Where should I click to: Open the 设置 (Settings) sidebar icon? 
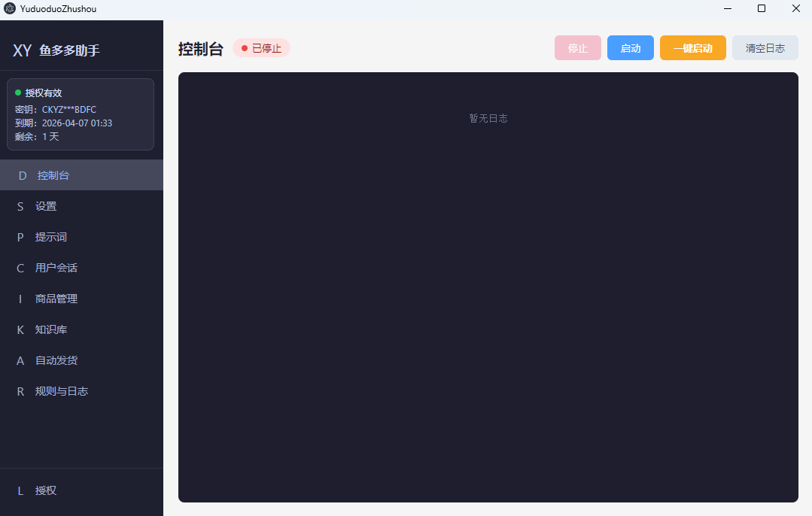20,205
